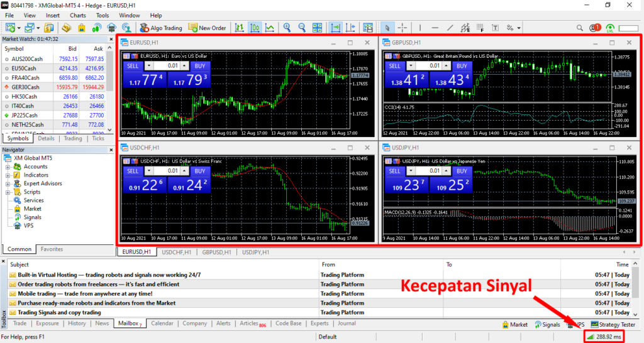The width and height of the screenshot is (644, 343).
Task: Select the trendline drawing tool
Action: (450, 28)
